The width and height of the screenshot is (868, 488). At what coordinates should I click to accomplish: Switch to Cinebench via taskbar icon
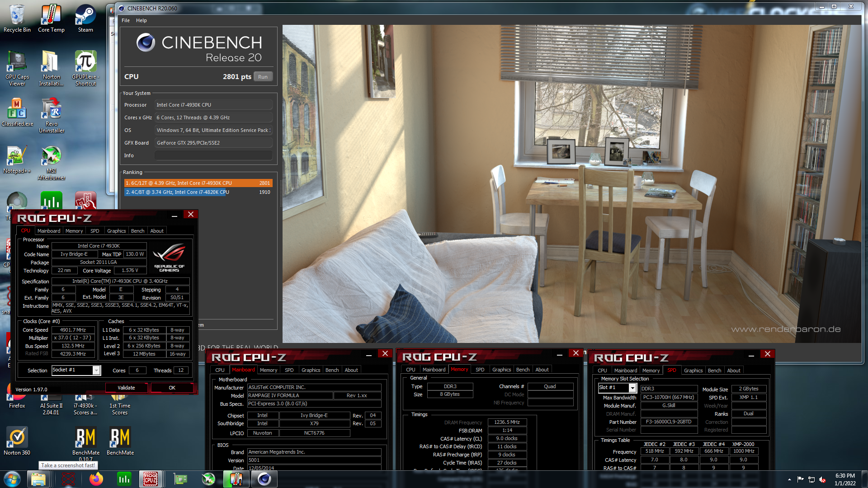coord(264,479)
